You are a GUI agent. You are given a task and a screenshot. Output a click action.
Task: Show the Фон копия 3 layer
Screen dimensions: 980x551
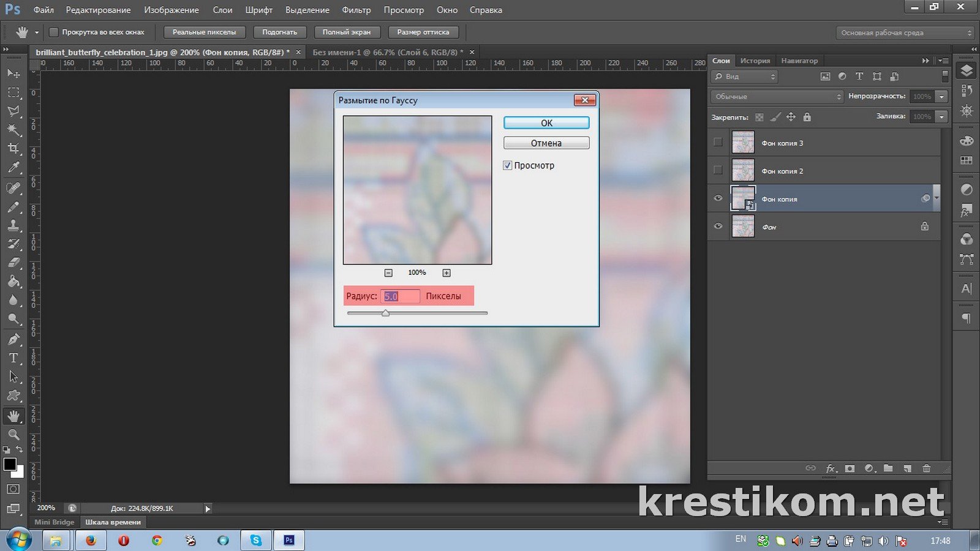[718, 143]
